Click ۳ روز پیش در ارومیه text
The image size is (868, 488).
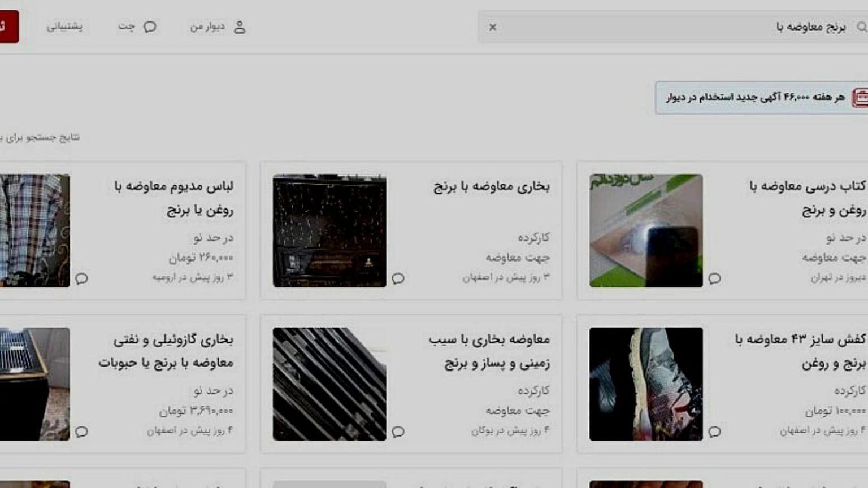(192, 277)
